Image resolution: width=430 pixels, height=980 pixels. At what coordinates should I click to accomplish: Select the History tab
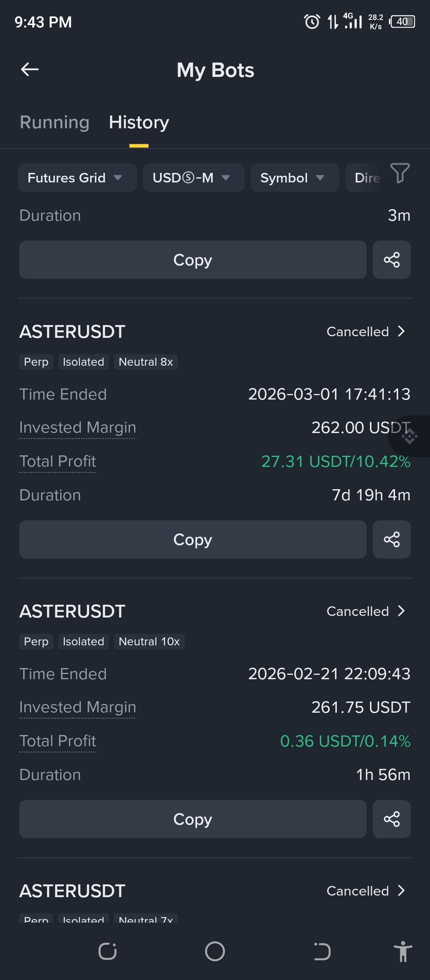click(x=139, y=122)
